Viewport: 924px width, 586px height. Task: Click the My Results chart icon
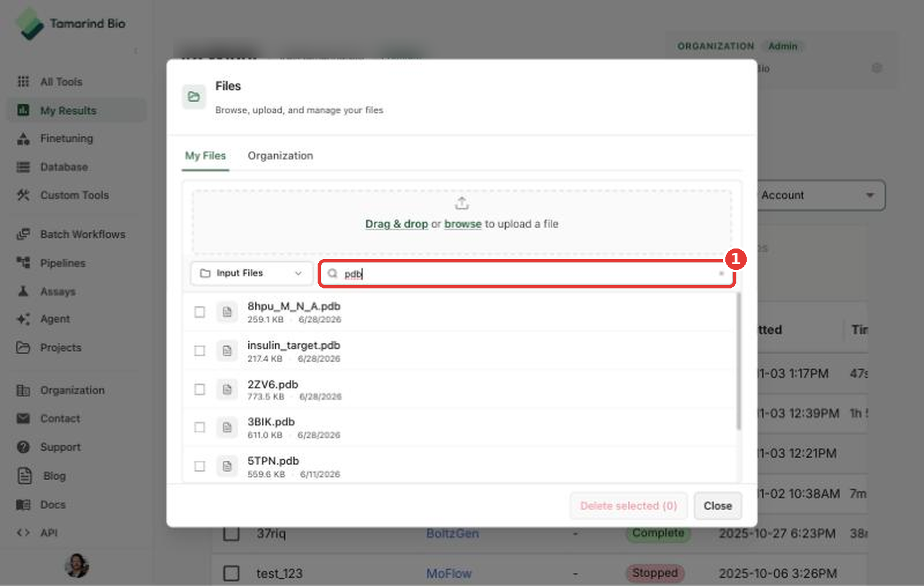coord(23,110)
